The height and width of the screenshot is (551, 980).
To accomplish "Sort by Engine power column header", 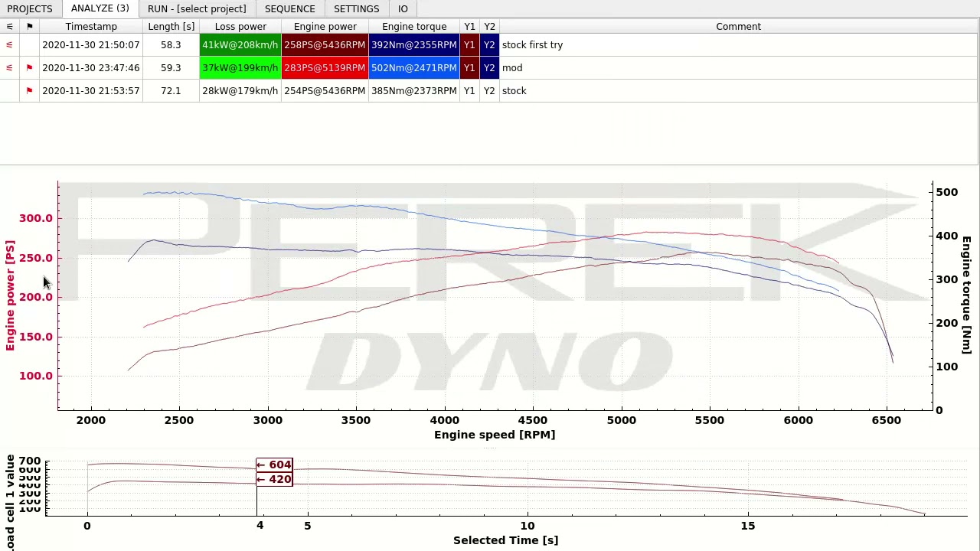I will [325, 26].
